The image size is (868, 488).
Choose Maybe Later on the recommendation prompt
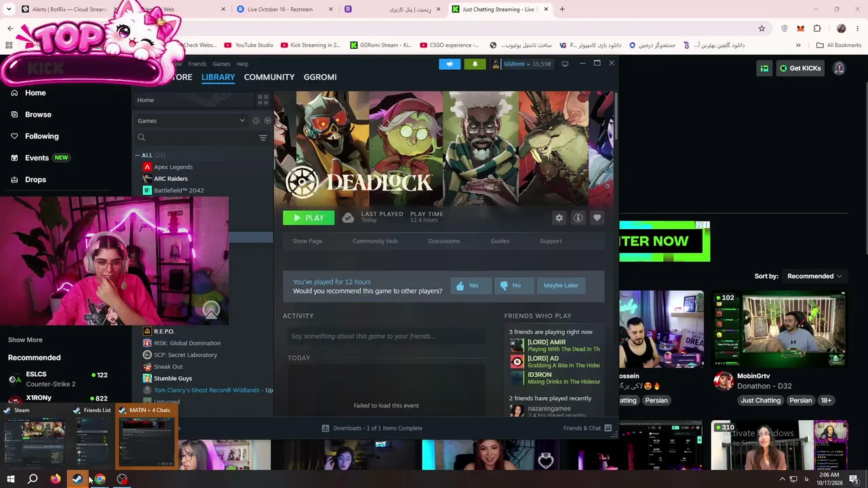561,285
